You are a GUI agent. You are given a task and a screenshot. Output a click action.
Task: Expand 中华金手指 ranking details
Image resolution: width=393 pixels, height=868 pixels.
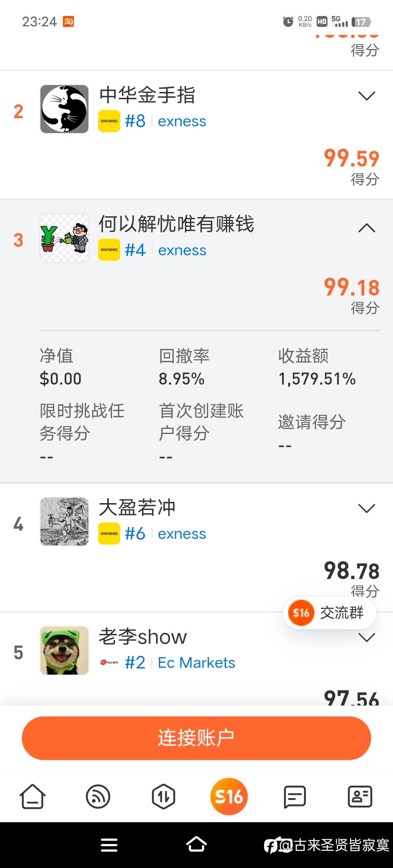[366, 96]
